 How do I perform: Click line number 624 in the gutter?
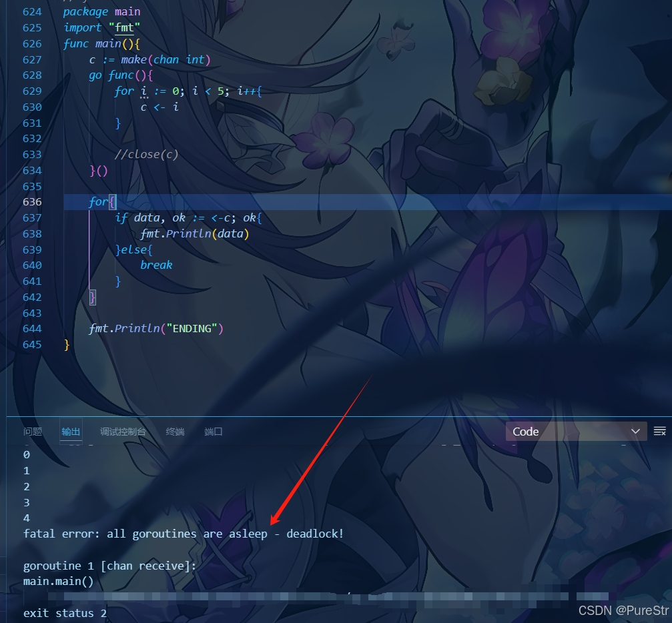click(32, 11)
